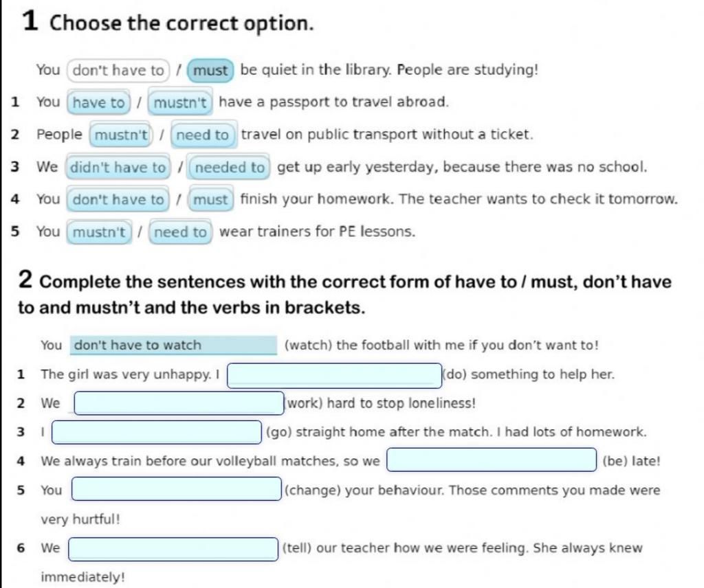Select 'needed to' option
This screenshot has width=704, height=588.
(229, 167)
